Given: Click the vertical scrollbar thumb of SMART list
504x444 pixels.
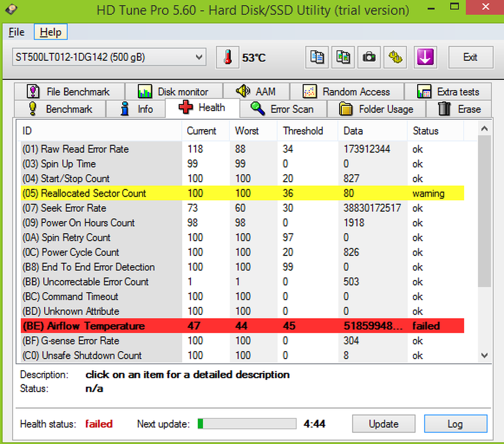Looking at the screenshot, I should [x=484, y=211].
